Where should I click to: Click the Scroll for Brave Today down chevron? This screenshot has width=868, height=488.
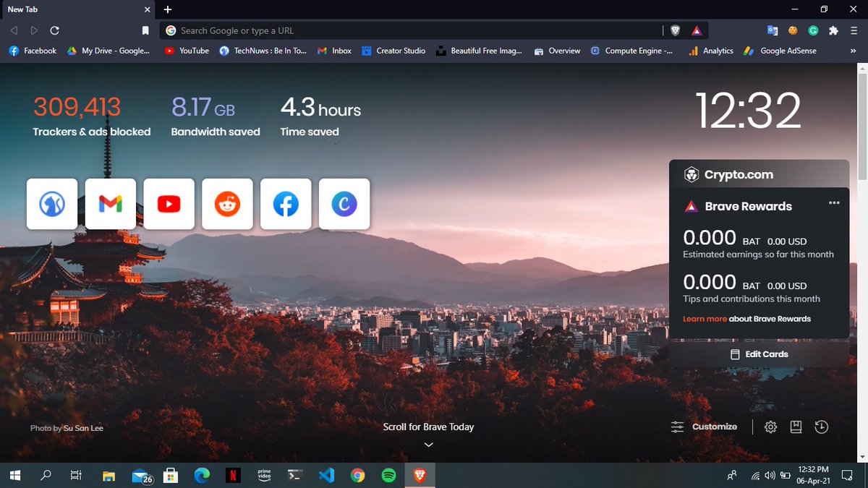(x=428, y=445)
